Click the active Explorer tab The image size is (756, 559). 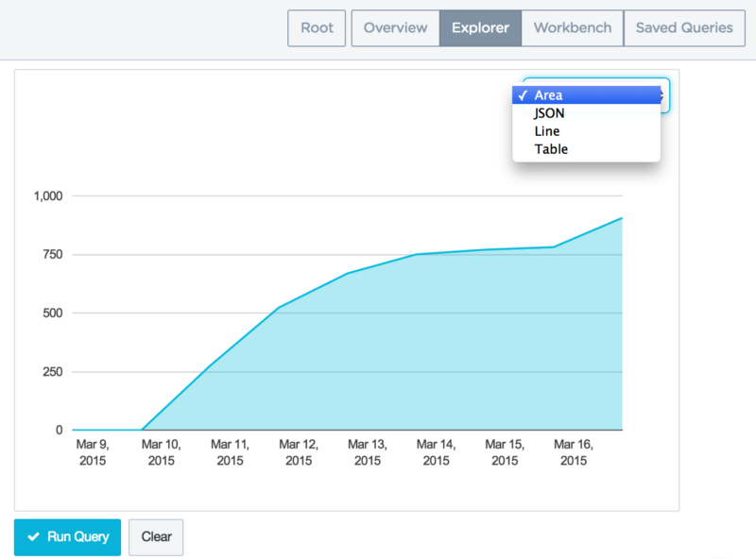480,28
